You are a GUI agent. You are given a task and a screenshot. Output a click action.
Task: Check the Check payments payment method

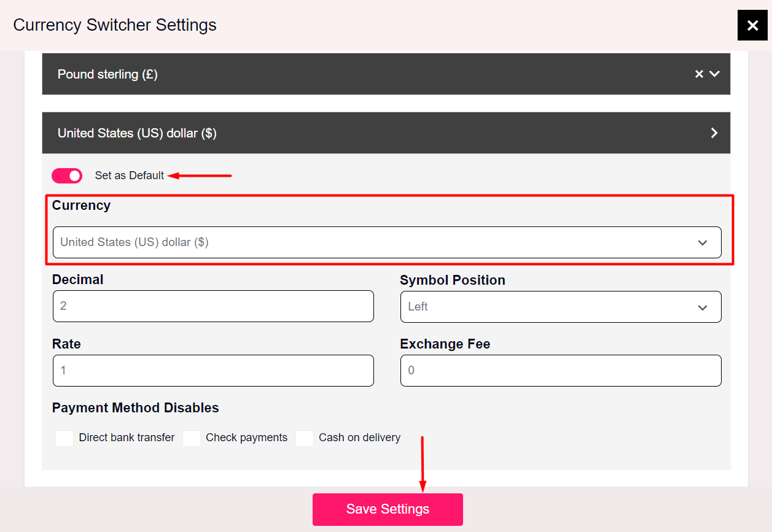pyautogui.click(x=192, y=438)
